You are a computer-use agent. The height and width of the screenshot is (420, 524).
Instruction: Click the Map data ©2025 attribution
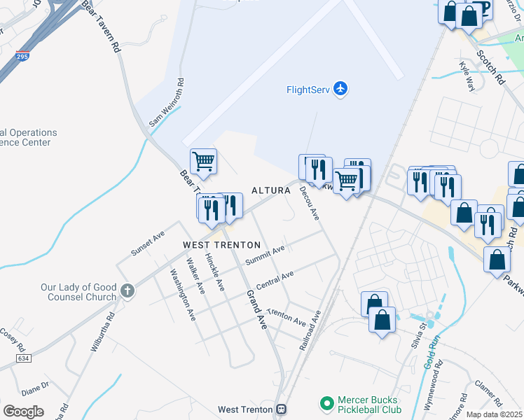point(494,414)
